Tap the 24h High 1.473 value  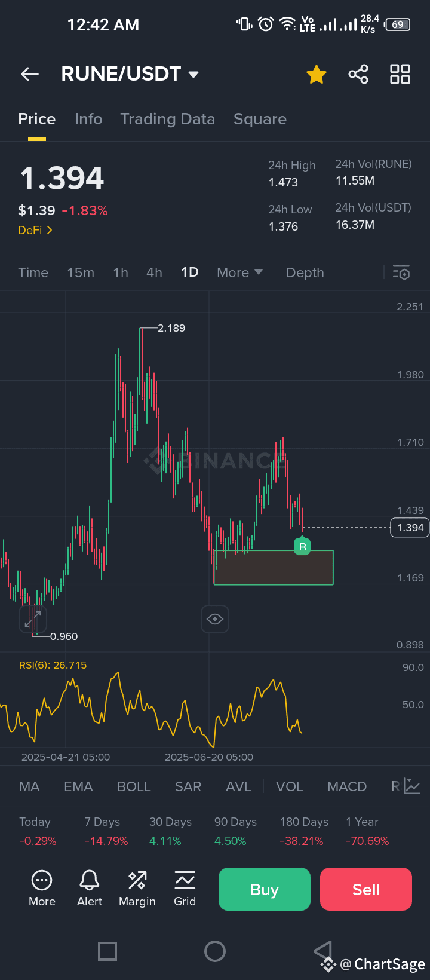(x=283, y=182)
